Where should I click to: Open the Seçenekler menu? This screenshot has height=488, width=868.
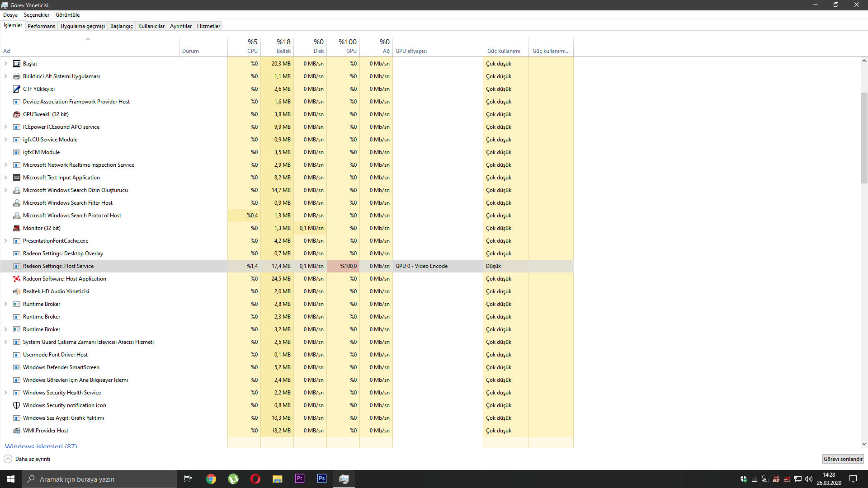[36, 15]
